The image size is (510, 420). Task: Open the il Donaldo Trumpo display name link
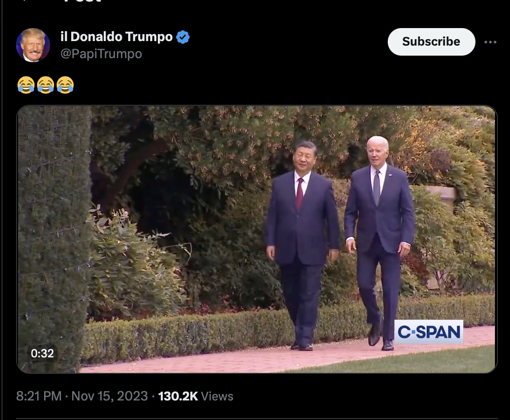[x=116, y=37]
